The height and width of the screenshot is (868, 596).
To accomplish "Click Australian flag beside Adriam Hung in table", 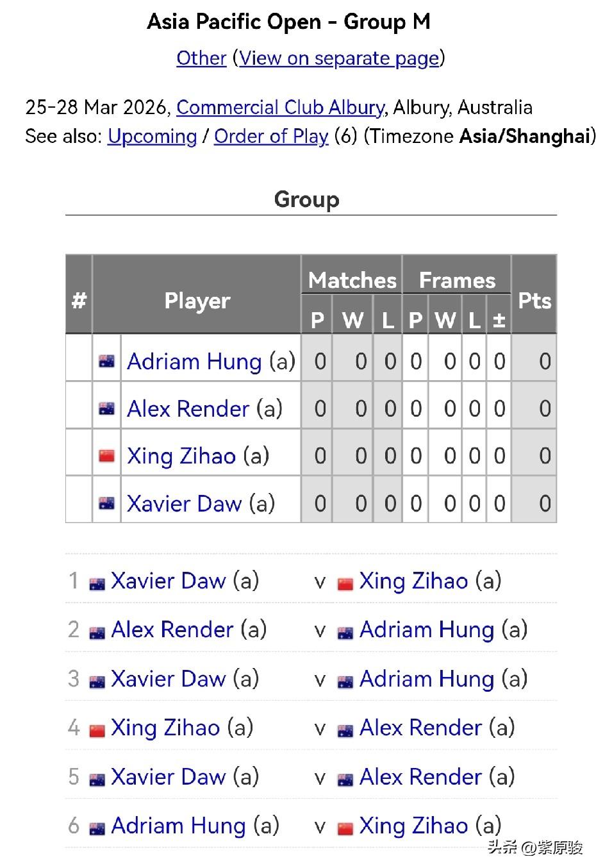I will click(106, 362).
